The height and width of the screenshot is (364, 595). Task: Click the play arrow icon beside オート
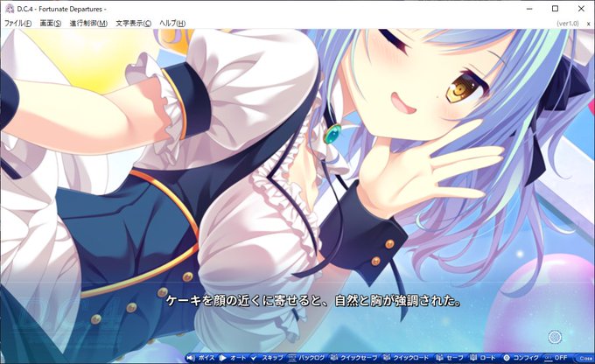223,358
